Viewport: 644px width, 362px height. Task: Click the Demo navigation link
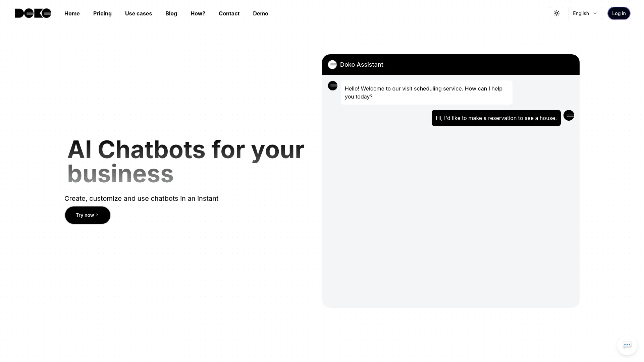(x=260, y=13)
